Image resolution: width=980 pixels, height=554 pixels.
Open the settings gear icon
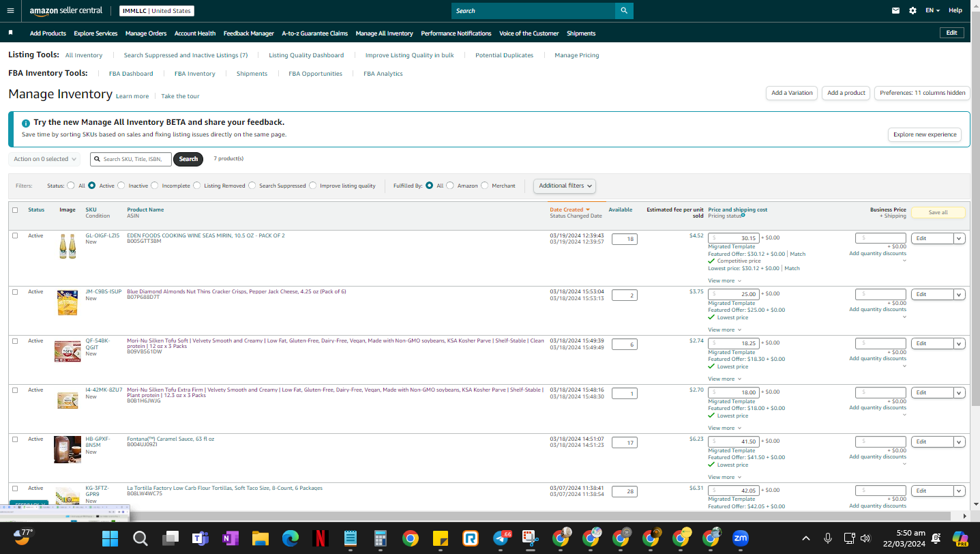913,11
